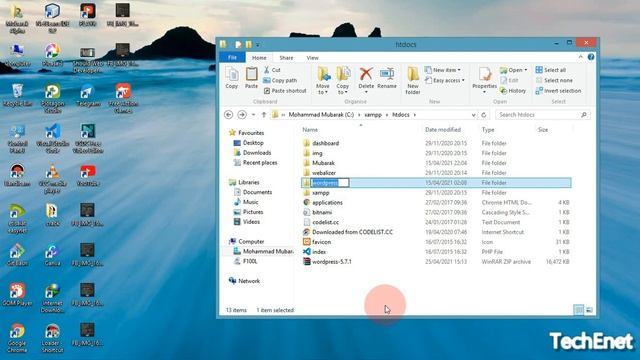Open Documents library in navigation pane
The width and height of the screenshot is (640, 360).
click(253, 192)
